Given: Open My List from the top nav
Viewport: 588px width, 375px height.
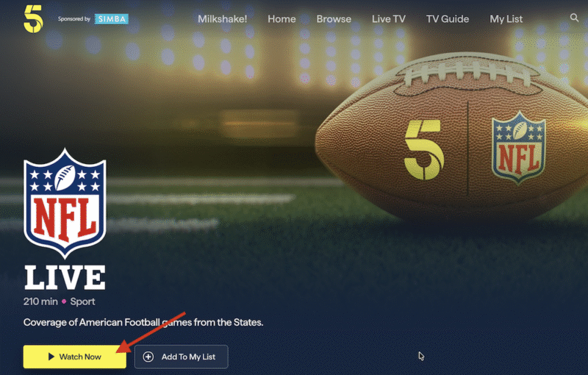Looking at the screenshot, I should 506,19.
